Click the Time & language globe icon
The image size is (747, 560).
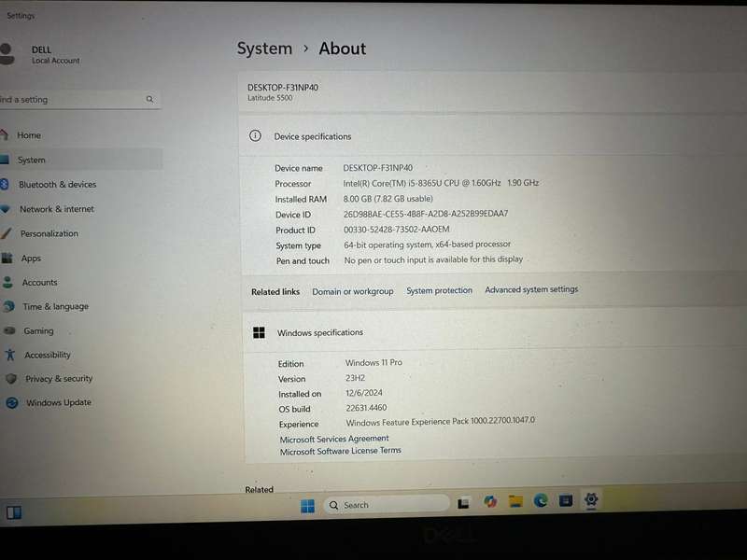click(x=8, y=307)
